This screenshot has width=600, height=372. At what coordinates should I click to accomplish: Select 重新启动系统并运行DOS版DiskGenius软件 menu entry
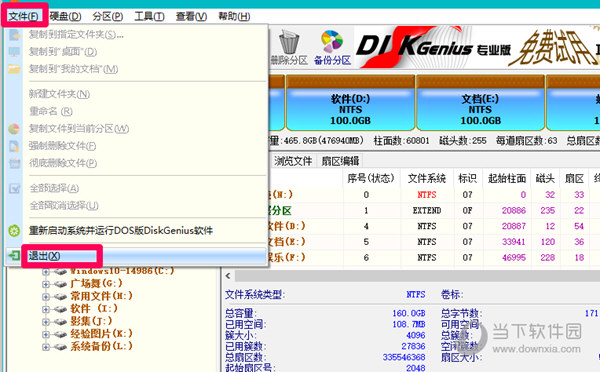[x=121, y=230]
